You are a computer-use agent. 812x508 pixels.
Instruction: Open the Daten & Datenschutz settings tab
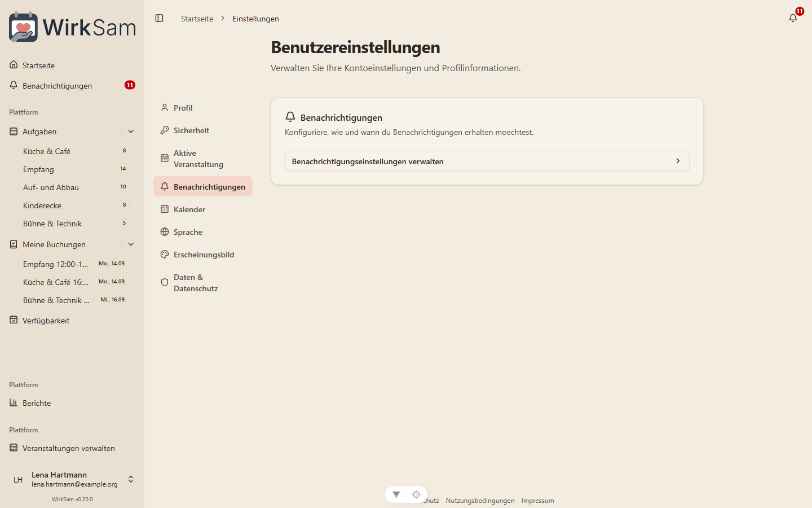point(203,283)
